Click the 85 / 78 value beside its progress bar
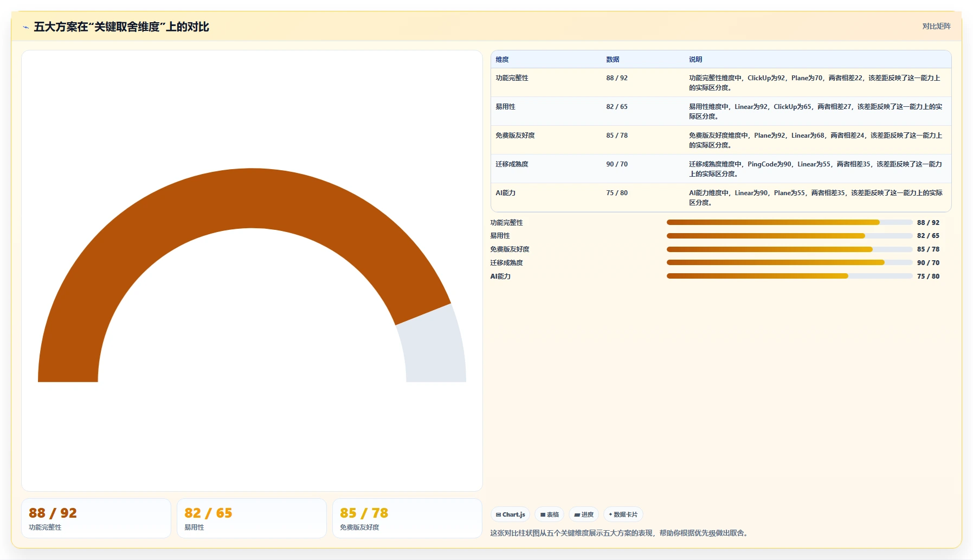Screen dimensions: 973x560 pos(928,249)
